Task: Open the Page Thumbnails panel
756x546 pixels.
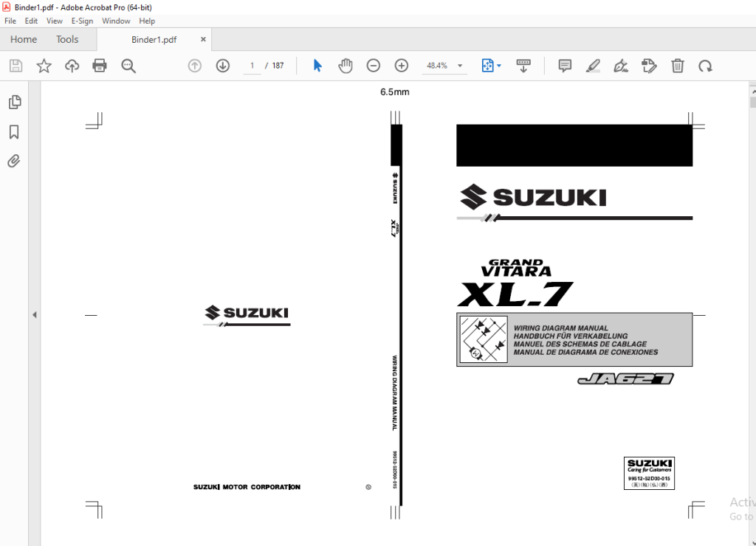Action: 15,102
